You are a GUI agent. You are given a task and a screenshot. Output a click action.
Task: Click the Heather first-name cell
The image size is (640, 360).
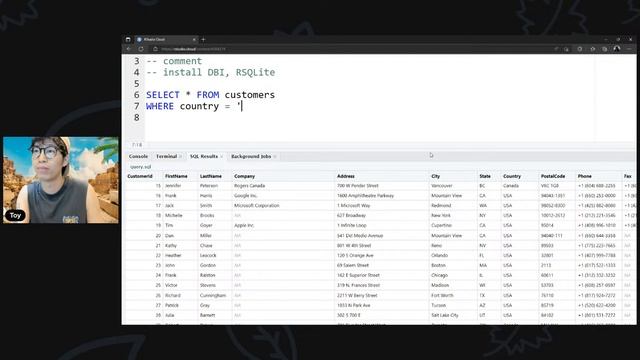click(x=173, y=256)
